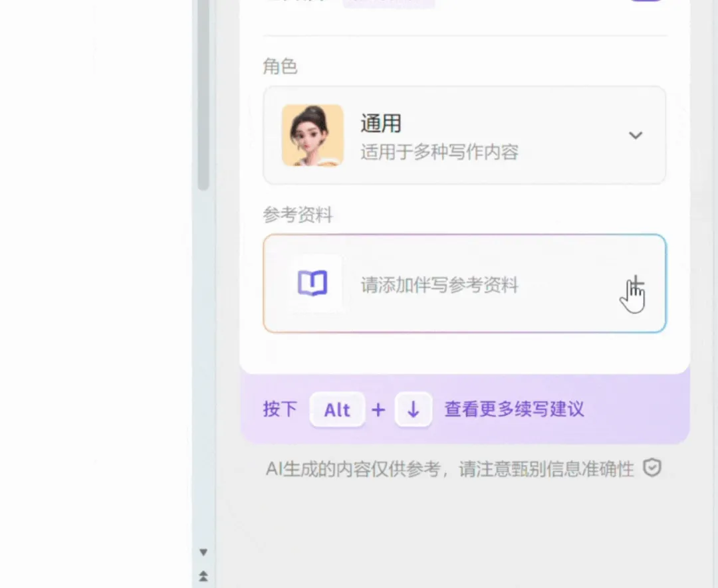This screenshot has width=718, height=588.
Task: Click the 查看更多续写建议 hint text
Action: (514, 409)
